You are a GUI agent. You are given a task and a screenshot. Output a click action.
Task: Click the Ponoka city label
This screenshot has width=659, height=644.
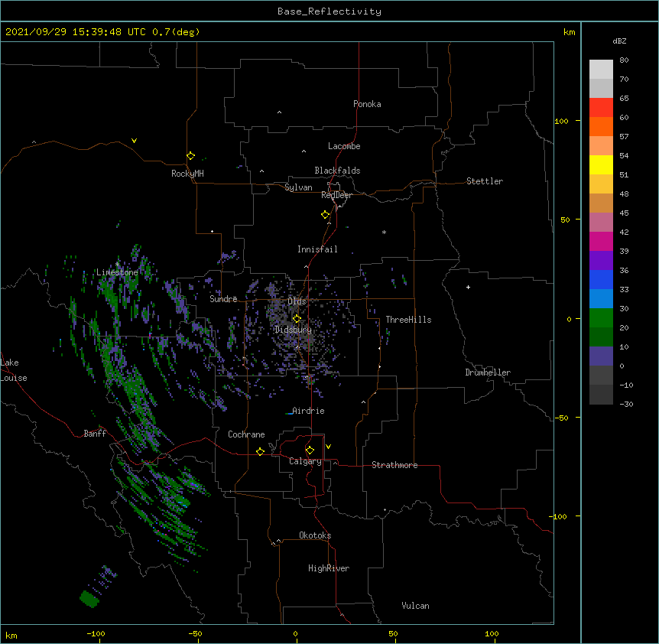pos(367,104)
